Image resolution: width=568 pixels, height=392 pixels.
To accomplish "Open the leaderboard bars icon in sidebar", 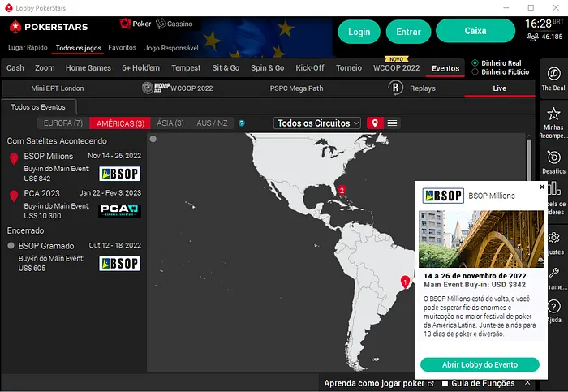I will point(554,188).
